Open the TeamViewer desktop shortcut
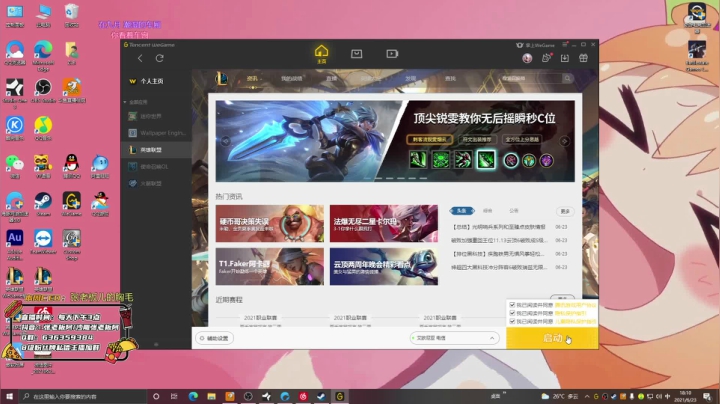 [43, 242]
